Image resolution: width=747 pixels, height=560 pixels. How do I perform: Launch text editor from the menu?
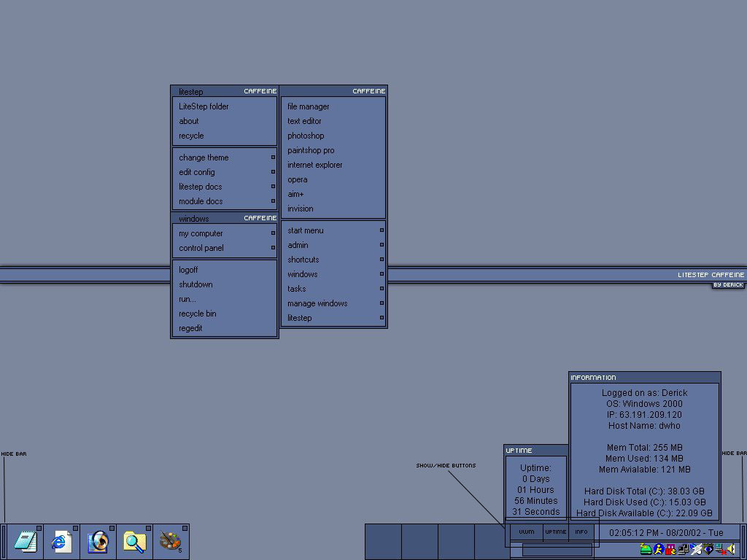(333, 121)
